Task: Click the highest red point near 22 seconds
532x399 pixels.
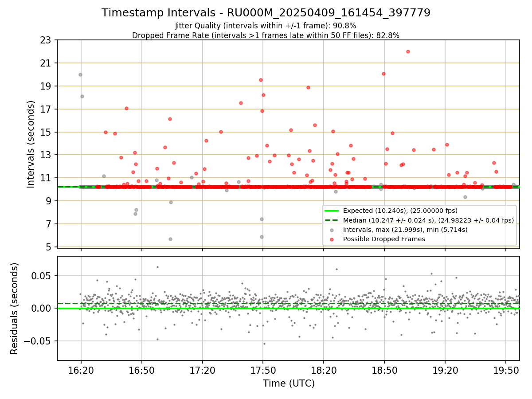Action: coord(408,51)
